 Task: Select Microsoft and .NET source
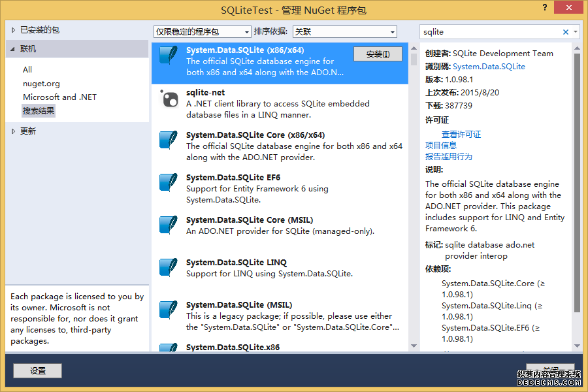[x=59, y=97]
